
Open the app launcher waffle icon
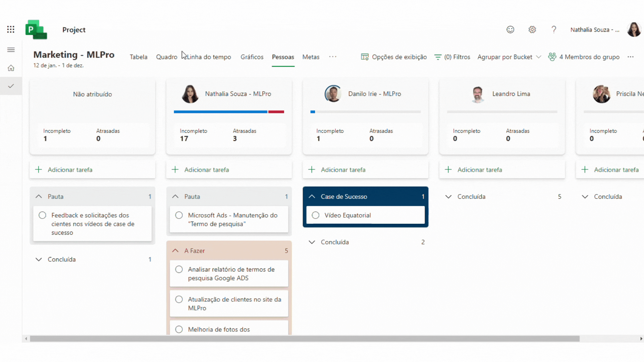(11, 29)
